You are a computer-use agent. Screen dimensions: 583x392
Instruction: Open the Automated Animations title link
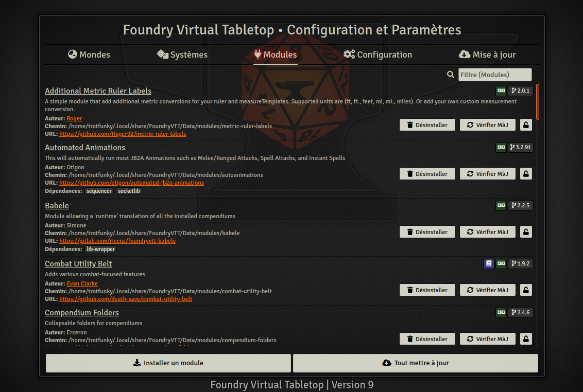click(85, 148)
